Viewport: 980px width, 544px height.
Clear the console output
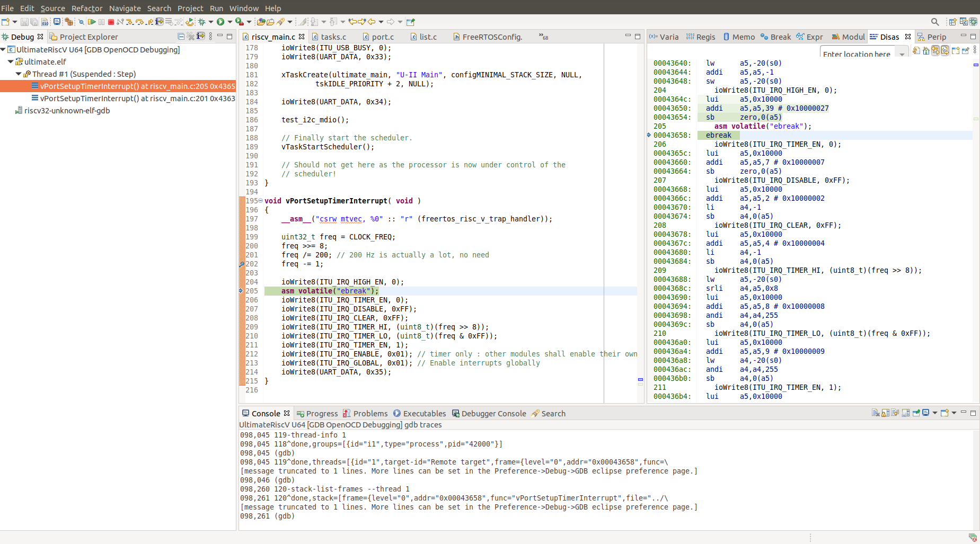875,413
